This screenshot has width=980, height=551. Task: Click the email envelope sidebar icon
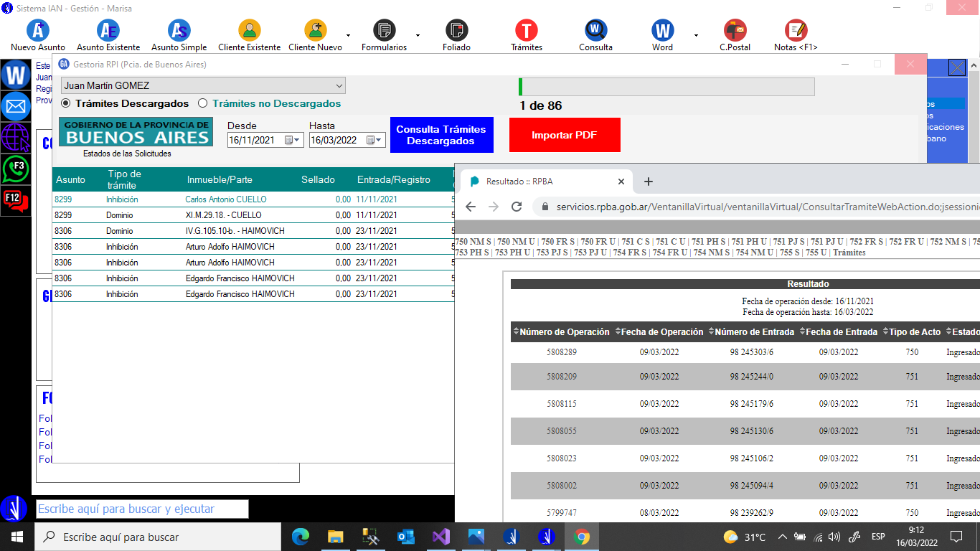pos(16,106)
